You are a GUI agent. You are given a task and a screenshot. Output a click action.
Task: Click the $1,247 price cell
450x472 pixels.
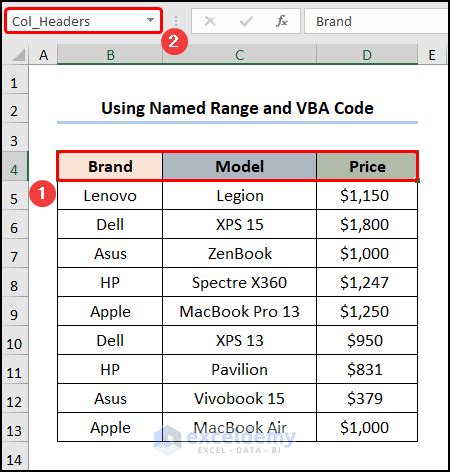pos(367,282)
